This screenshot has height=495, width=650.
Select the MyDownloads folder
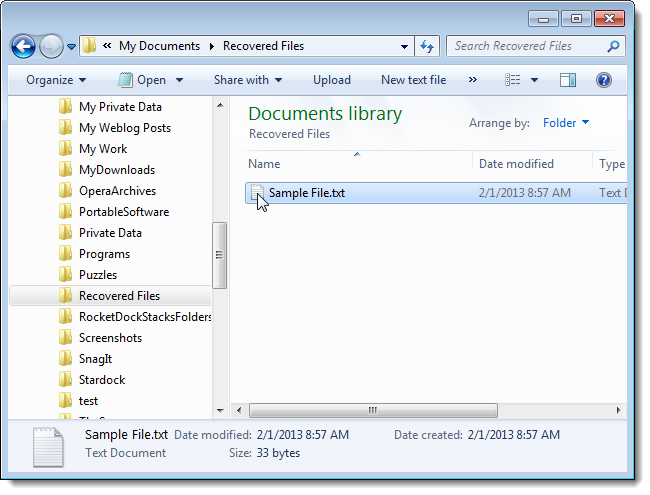117,170
